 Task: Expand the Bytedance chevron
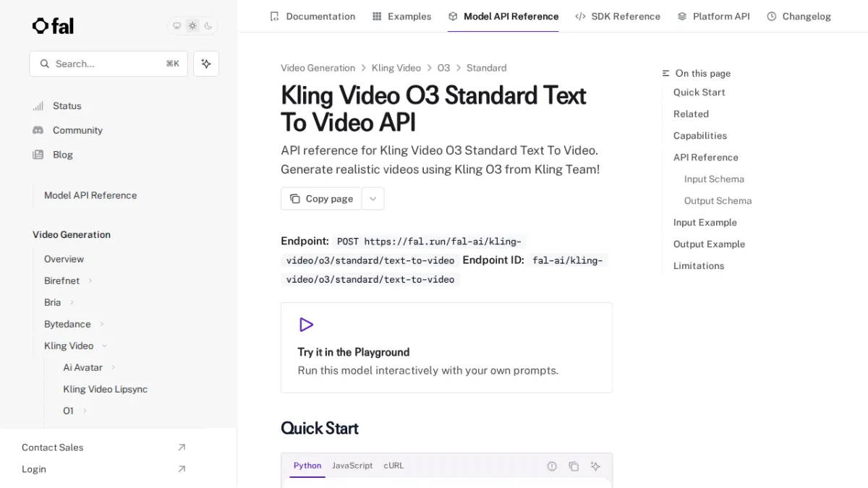pos(102,324)
